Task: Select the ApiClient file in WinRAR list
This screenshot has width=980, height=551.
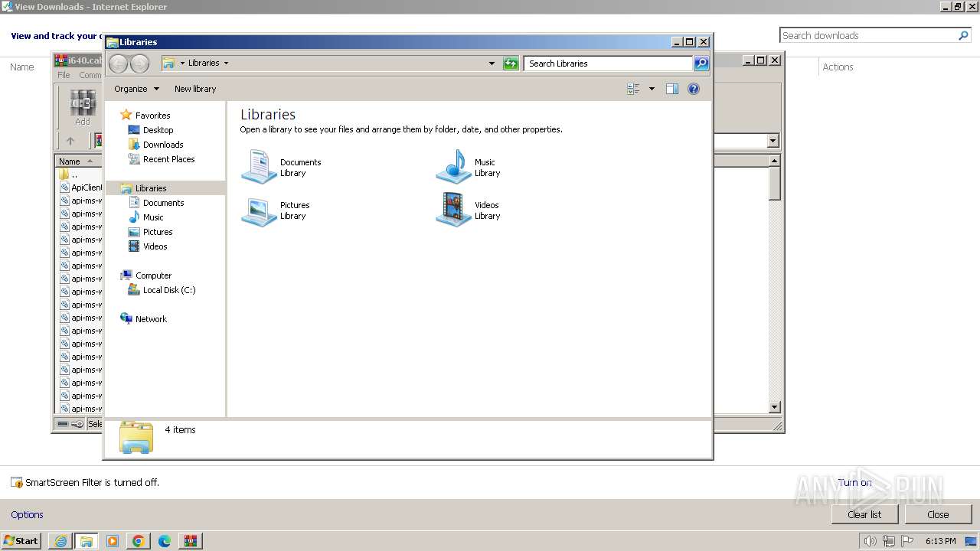Action: (x=80, y=187)
